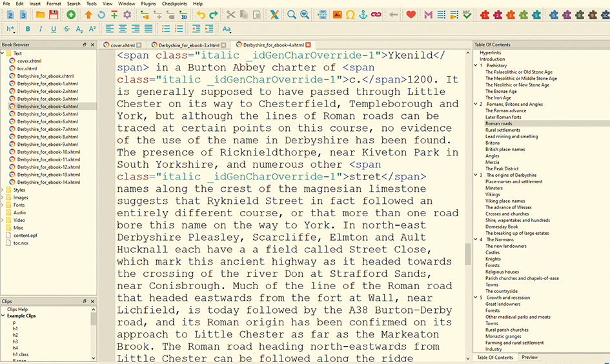Toggle Italic formatting
Image resolution: width=610 pixels, height=364 pixels.
point(41,29)
